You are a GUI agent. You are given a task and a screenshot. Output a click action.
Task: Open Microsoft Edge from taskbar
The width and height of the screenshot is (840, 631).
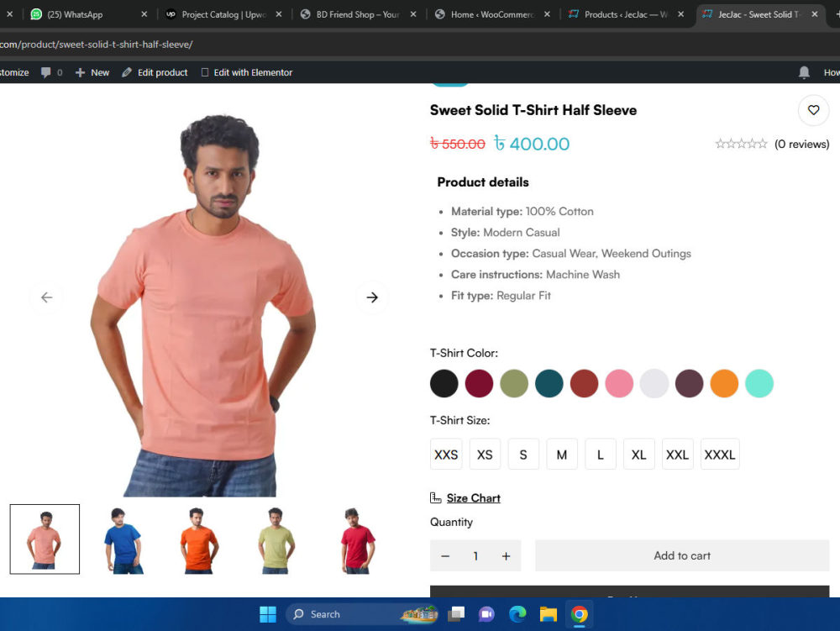pyautogui.click(x=517, y=614)
